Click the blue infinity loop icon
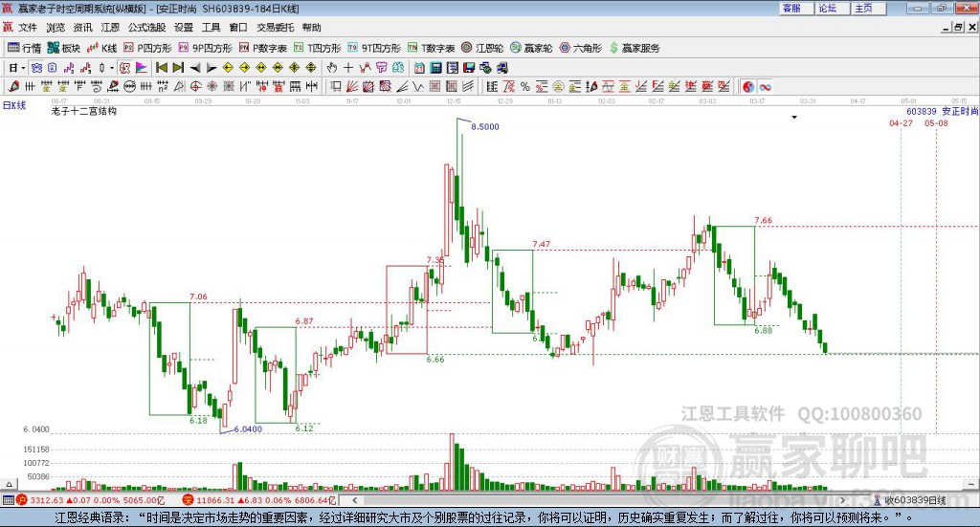The width and height of the screenshot is (980, 527). [765, 87]
